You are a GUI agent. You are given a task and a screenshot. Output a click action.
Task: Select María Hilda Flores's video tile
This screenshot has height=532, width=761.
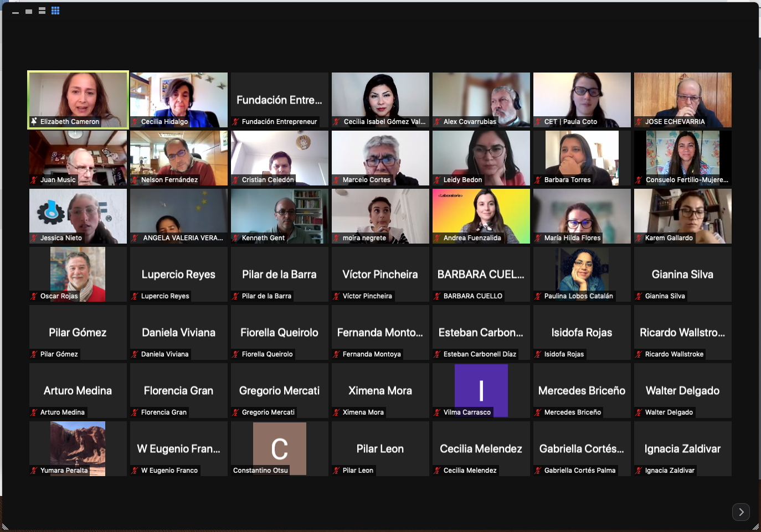pos(582,216)
